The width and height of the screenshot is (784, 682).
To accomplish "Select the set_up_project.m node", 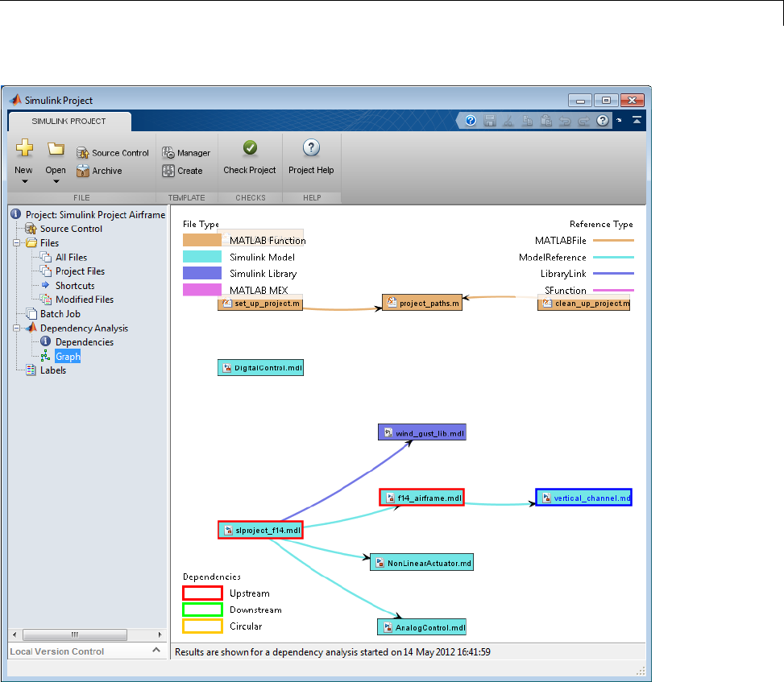I will click(260, 304).
